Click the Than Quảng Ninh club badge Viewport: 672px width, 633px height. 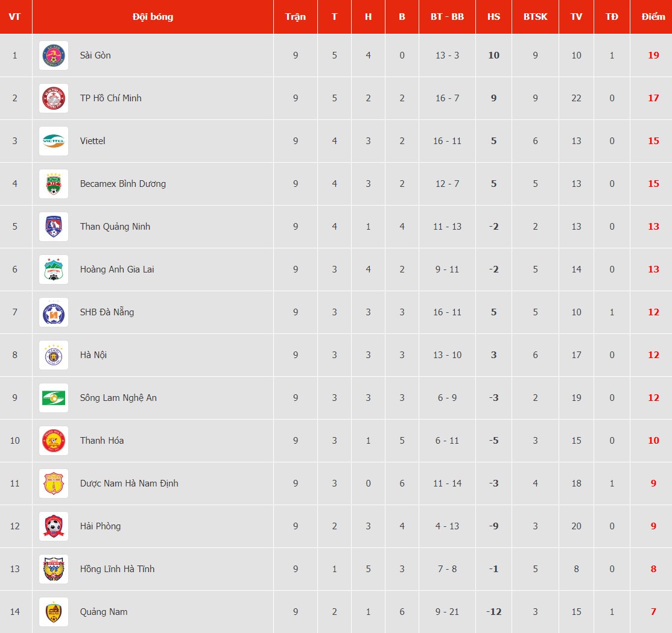click(x=54, y=227)
